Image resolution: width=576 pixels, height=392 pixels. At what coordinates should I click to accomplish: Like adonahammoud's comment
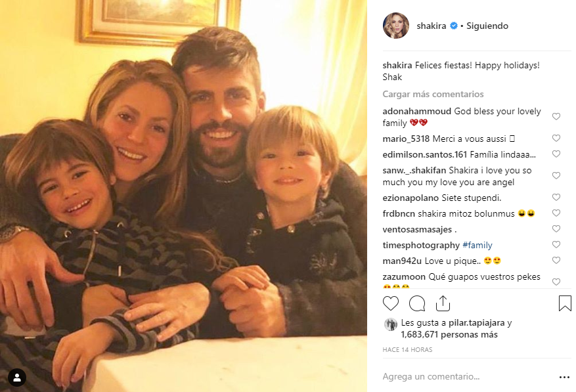556,117
